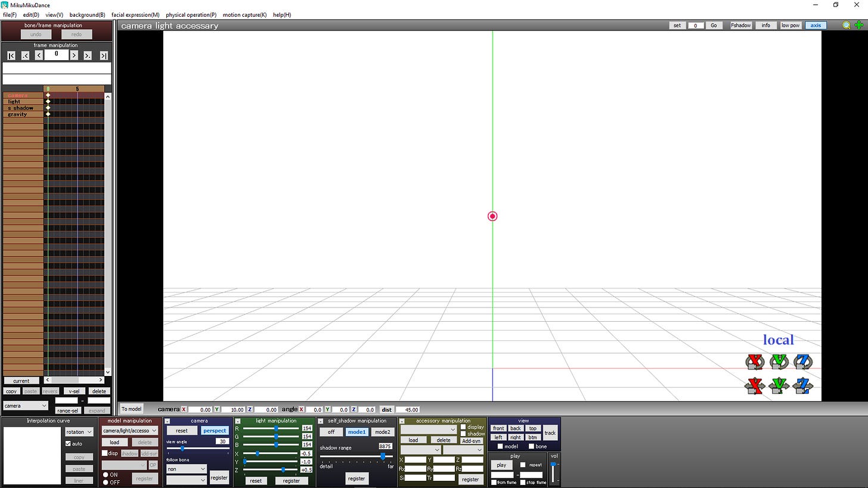Click the red camera target marker in viewport
Viewport: 868px width, 488px height.
492,216
